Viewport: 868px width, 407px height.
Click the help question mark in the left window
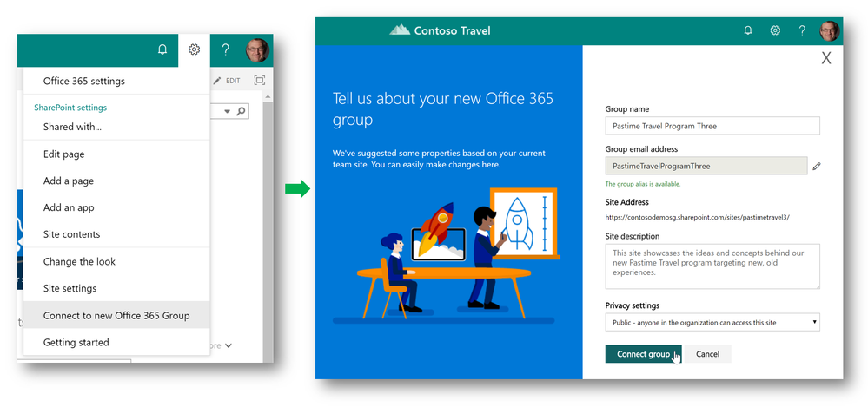(x=225, y=49)
